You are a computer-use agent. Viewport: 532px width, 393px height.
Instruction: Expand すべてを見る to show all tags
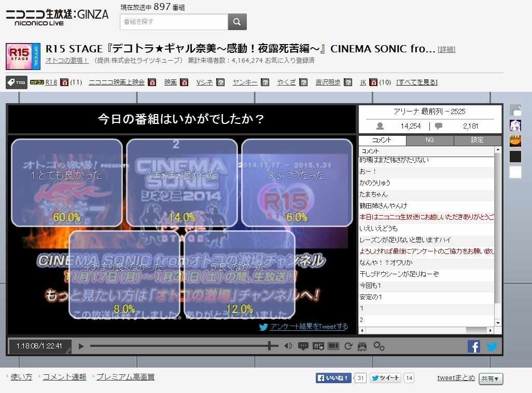click(417, 82)
